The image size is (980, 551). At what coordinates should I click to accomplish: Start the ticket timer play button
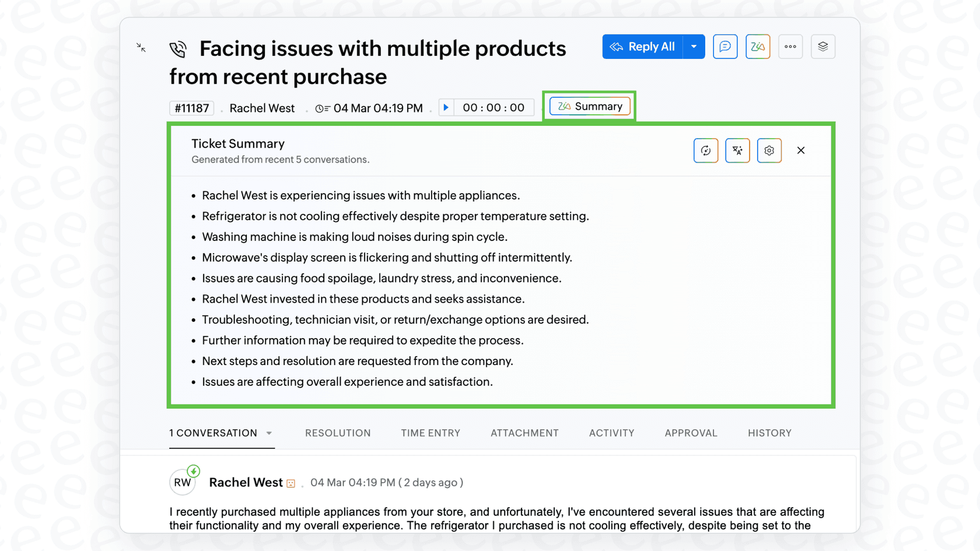(446, 107)
